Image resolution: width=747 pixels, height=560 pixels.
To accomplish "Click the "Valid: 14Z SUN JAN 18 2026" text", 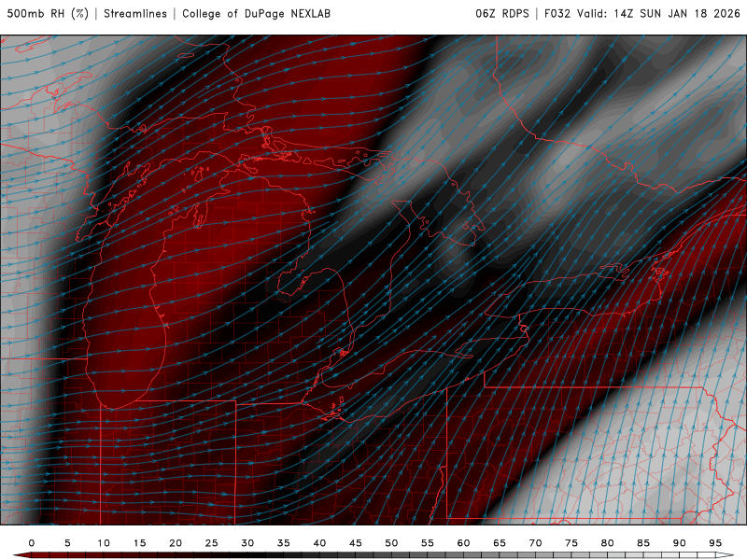I will [x=658, y=13].
